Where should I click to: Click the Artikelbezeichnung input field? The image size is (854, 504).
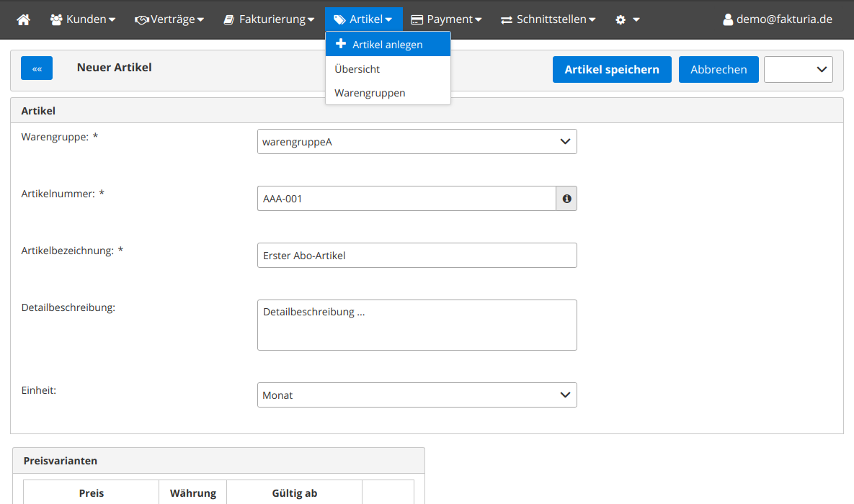(x=417, y=256)
